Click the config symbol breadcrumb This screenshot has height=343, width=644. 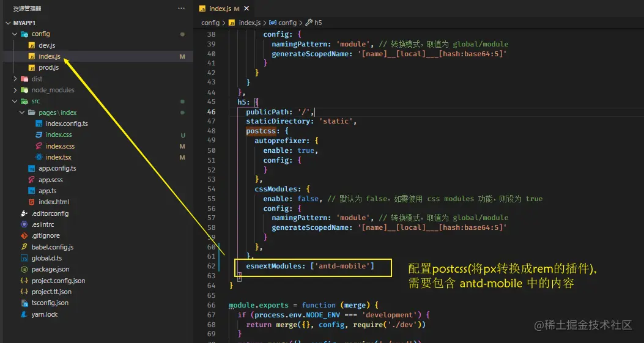point(287,23)
